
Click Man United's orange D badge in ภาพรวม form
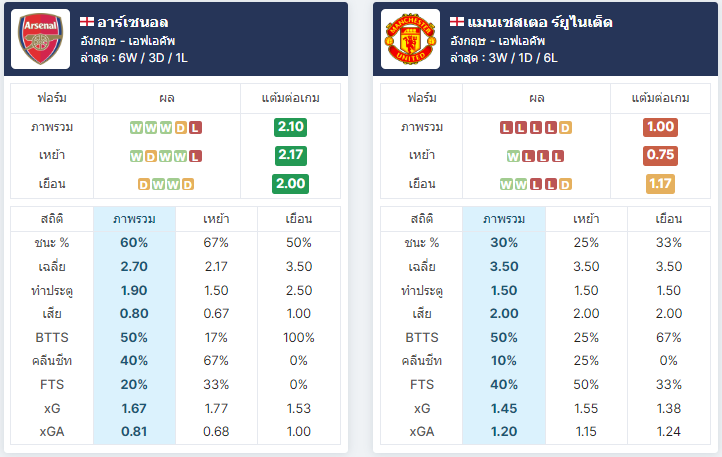point(565,128)
